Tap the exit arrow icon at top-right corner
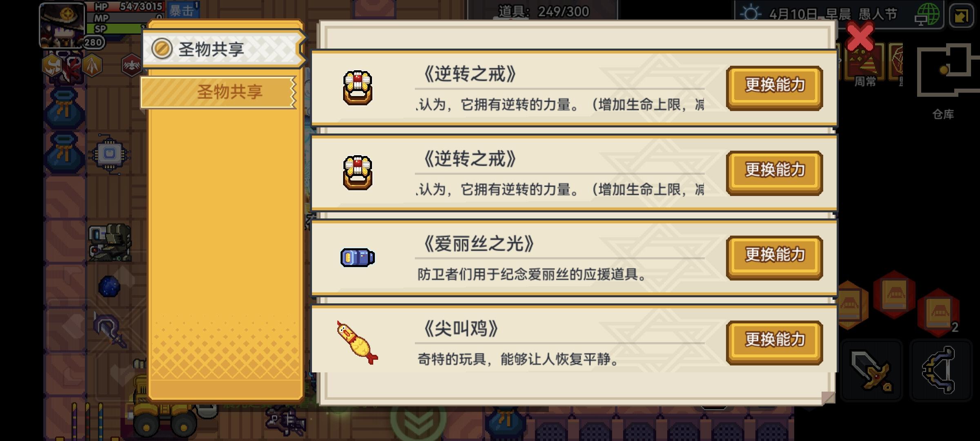 coord(962,16)
